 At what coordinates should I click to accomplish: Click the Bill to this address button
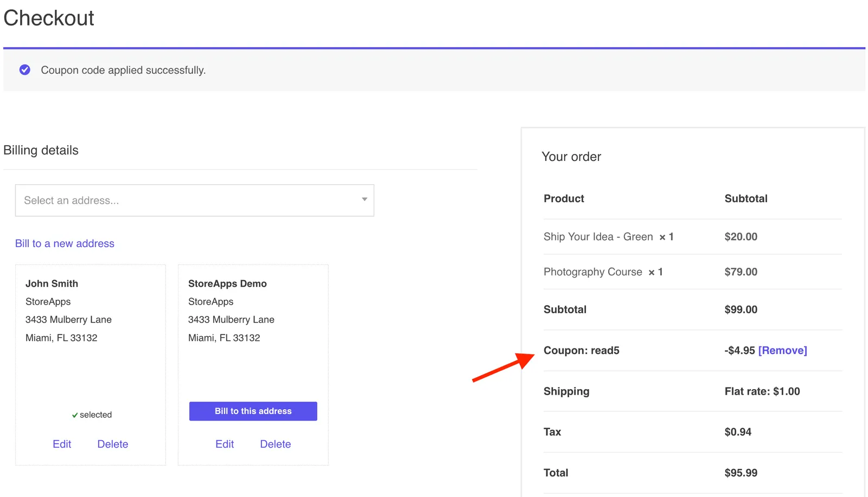(x=253, y=411)
